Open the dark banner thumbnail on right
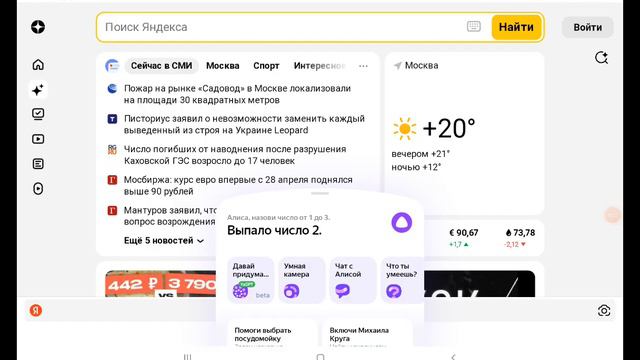 [x=480, y=284]
